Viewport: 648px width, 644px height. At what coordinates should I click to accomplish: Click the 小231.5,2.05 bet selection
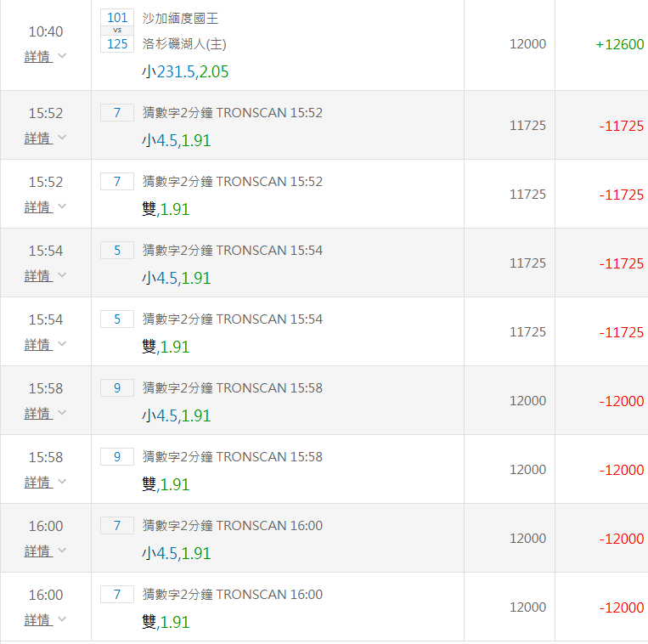click(185, 72)
